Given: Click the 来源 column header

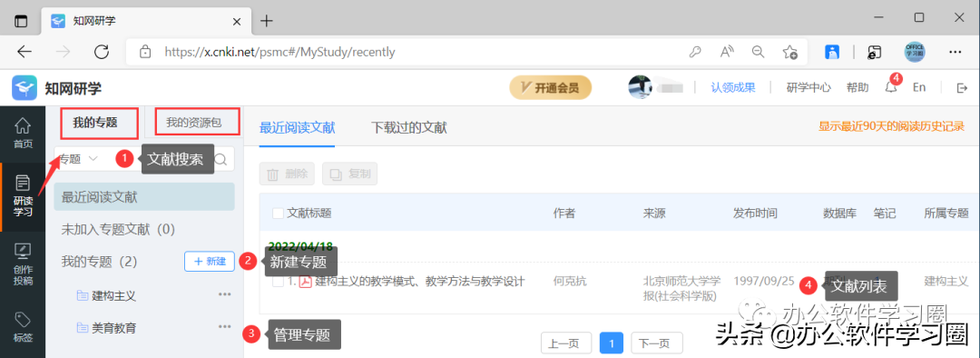Looking at the screenshot, I should click(653, 214).
